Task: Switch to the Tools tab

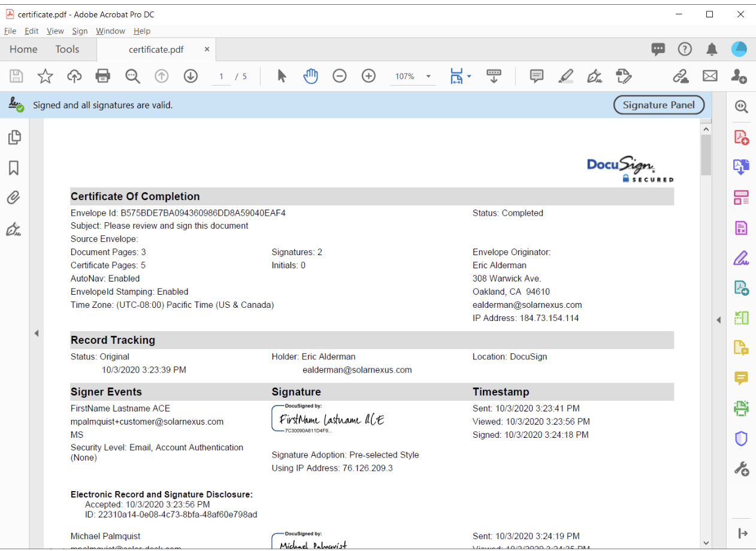Action: click(67, 50)
